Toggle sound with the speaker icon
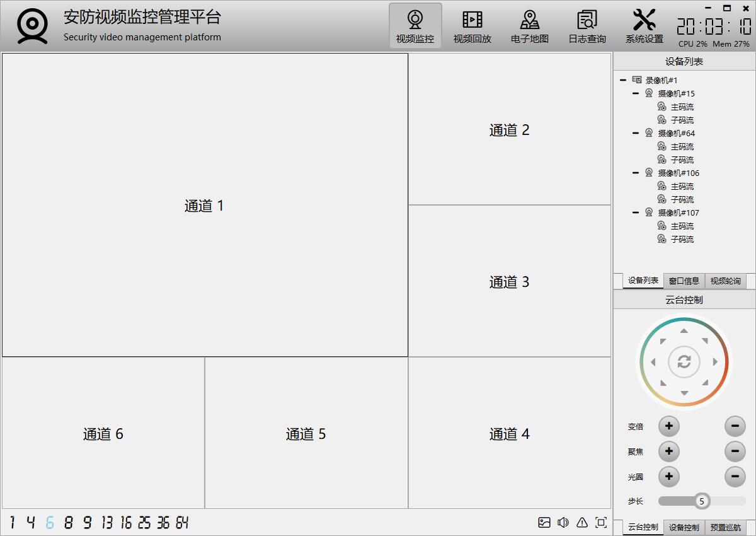 [563, 522]
